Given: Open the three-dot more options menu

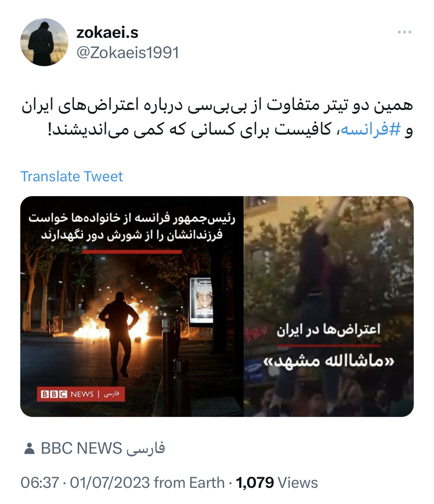Looking at the screenshot, I should (404, 32).
